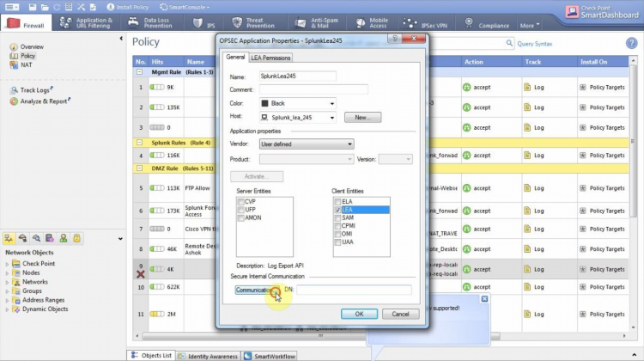Open the SmartConsole menu
The width and height of the screenshot is (644, 361).
point(185,7)
